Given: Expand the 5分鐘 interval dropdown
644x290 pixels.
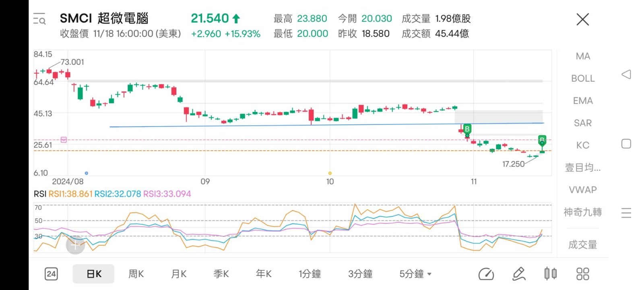Looking at the screenshot, I should [x=415, y=274].
